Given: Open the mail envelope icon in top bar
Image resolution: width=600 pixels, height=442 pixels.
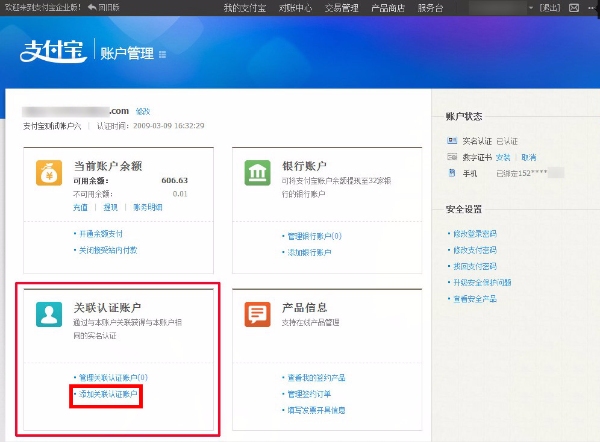Looking at the screenshot, I should (x=574, y=8).
